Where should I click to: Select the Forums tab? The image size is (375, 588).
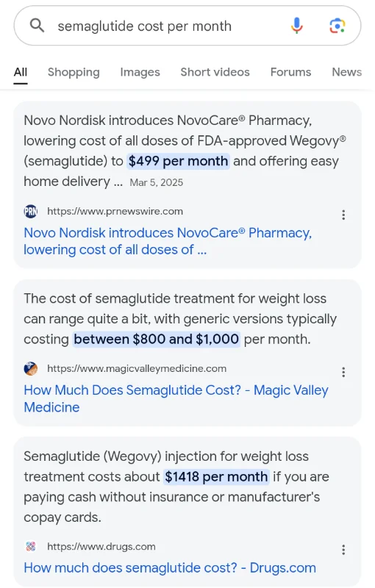290,72
